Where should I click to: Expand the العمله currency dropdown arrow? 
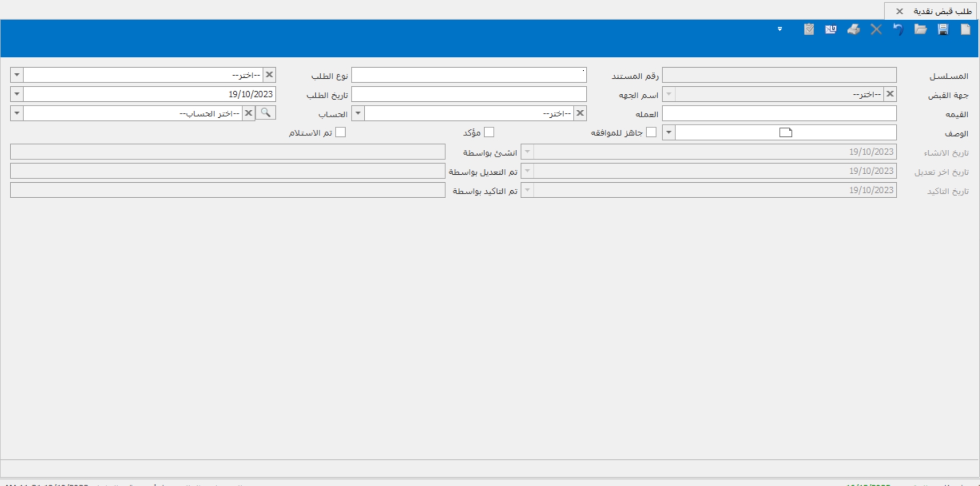point(358,114)
